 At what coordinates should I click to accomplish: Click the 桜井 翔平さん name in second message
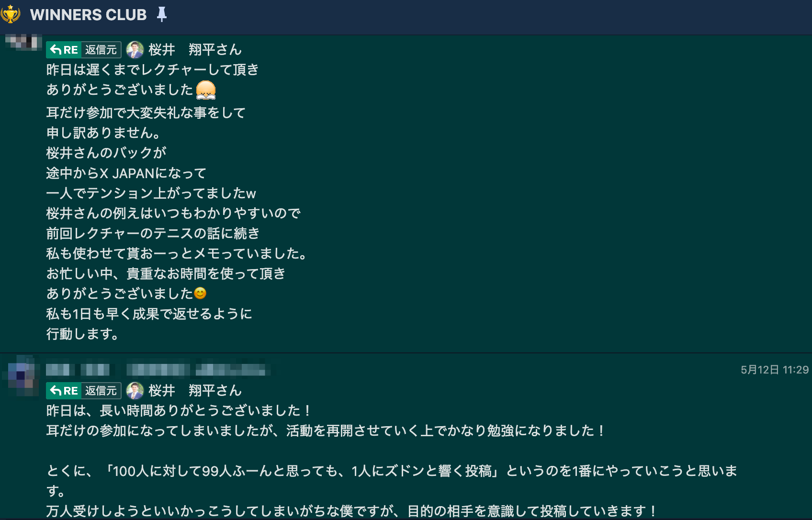[x=195, y=390]
